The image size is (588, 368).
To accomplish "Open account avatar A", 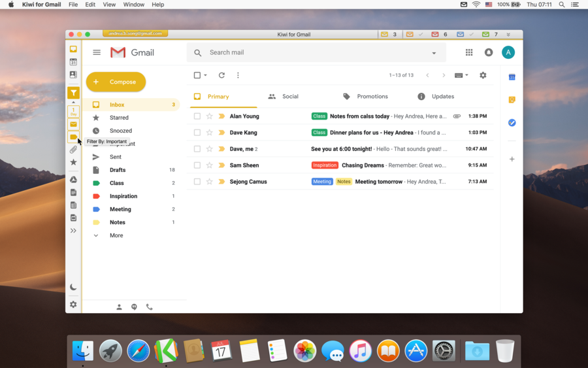I will click(x=508, y=52).
